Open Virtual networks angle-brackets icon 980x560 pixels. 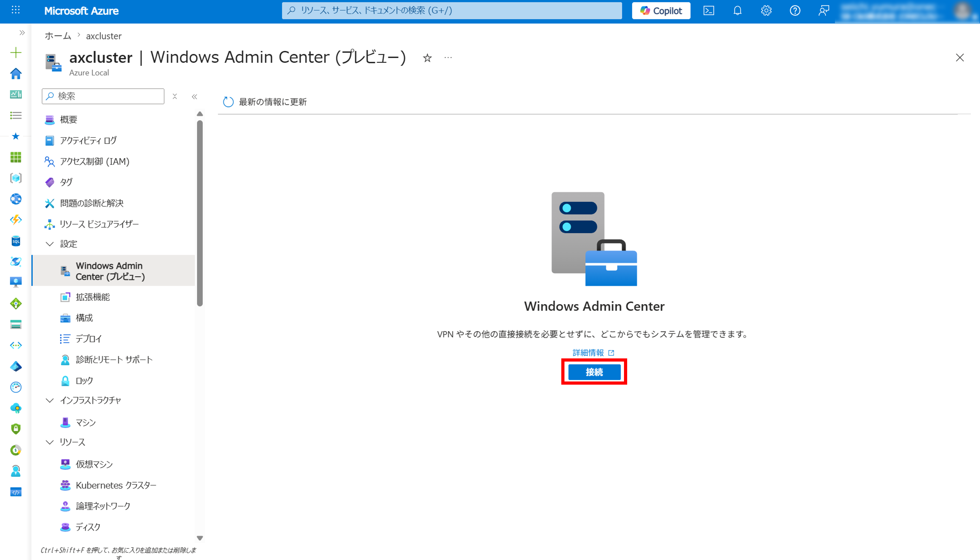click(x=16, y=345)
